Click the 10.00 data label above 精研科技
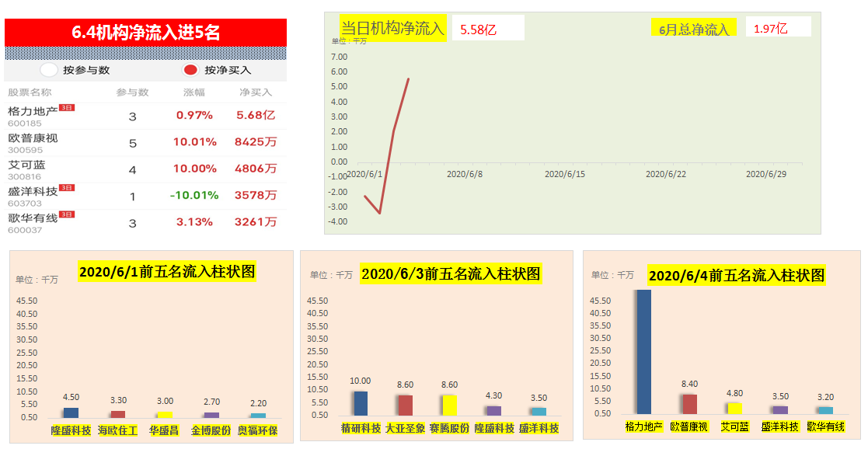Viewport: 868px width, 449px height. point(361,381)
